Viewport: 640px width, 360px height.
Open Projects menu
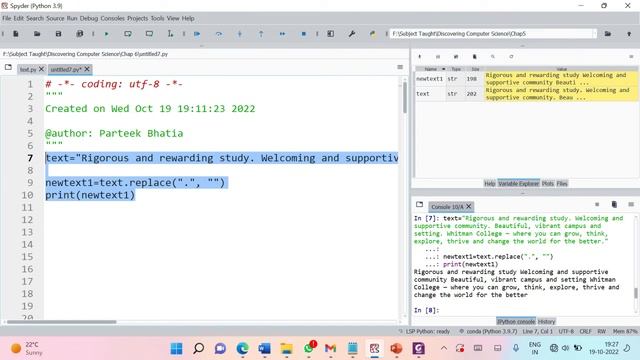[x=138, y=18]
